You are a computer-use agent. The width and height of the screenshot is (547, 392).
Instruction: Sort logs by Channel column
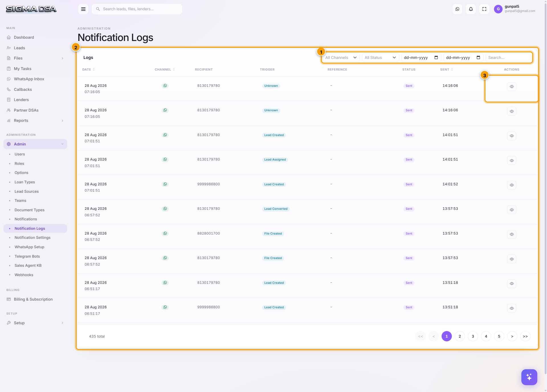(x=165, y=69)
